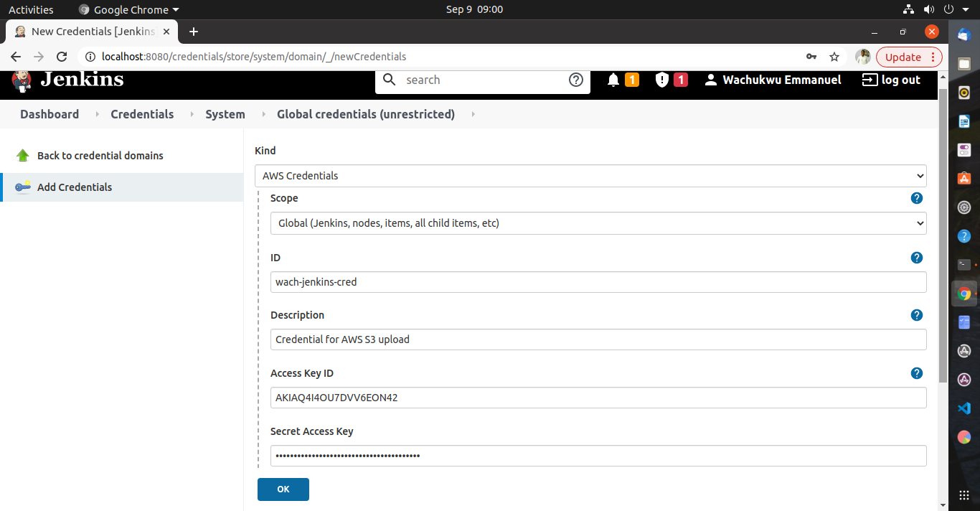This screenshot has width=980, height=511.
Task: Open Terminal from the dock
Action: tap(964, 265)
